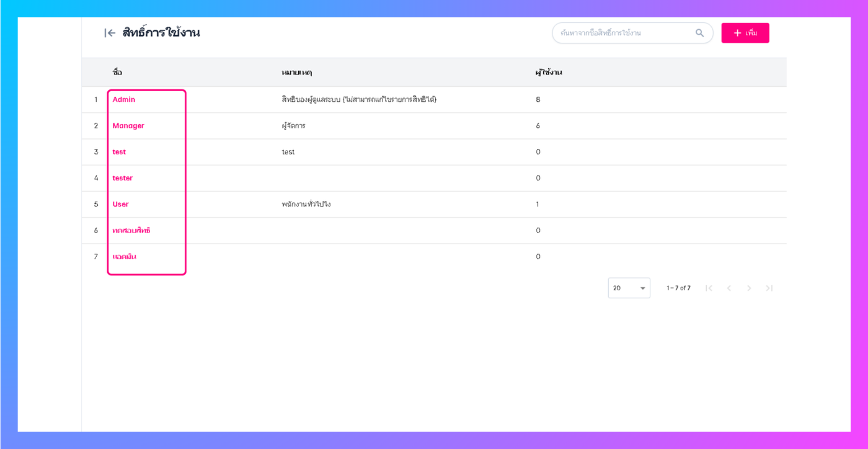Screen dimensions: 868x449
Task: Focus the permission name search field
Action: point(623,33)
